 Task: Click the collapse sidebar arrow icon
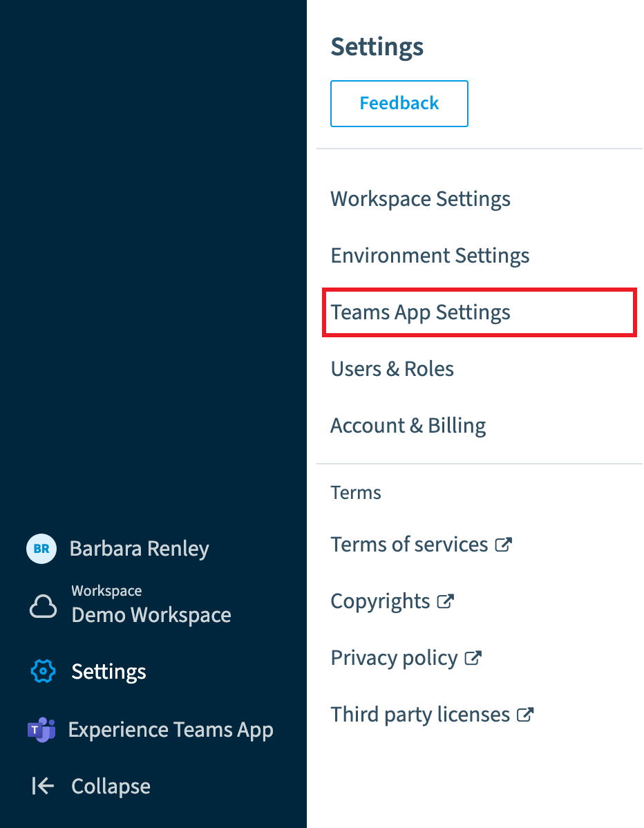[x=43, y=786]
